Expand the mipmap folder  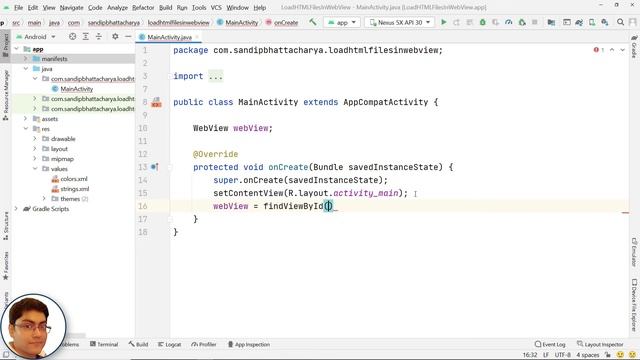(35, 159)
